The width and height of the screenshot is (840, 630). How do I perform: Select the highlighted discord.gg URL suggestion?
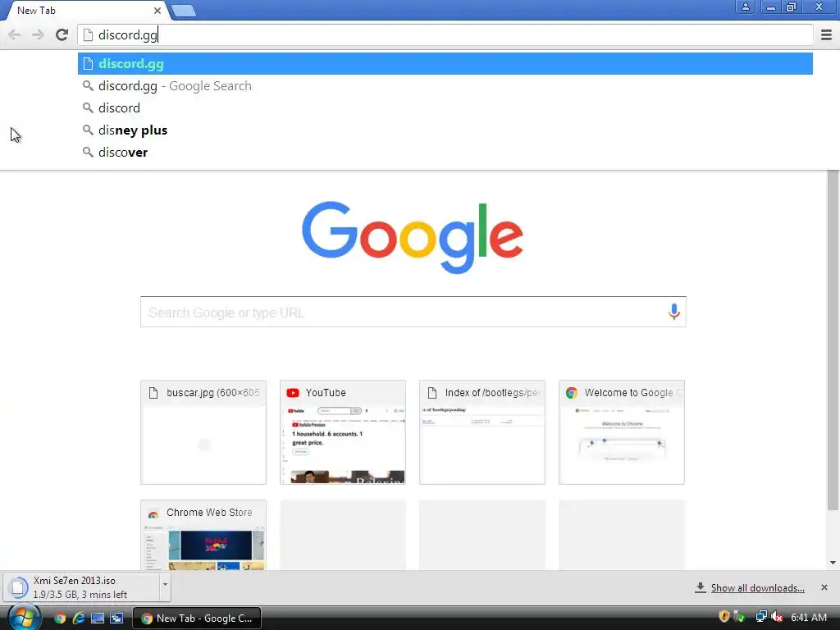point(445,64)
